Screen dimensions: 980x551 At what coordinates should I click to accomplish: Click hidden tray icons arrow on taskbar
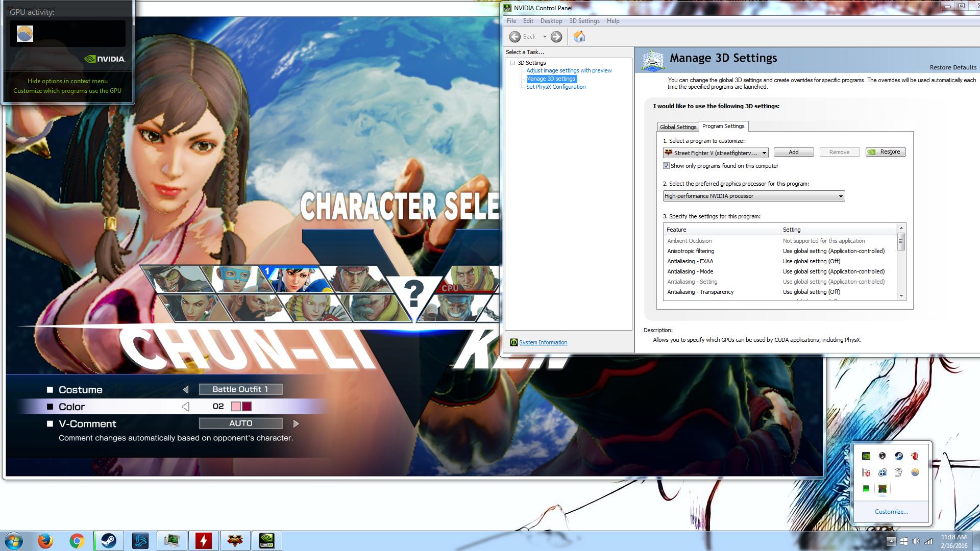click(891, 541)
